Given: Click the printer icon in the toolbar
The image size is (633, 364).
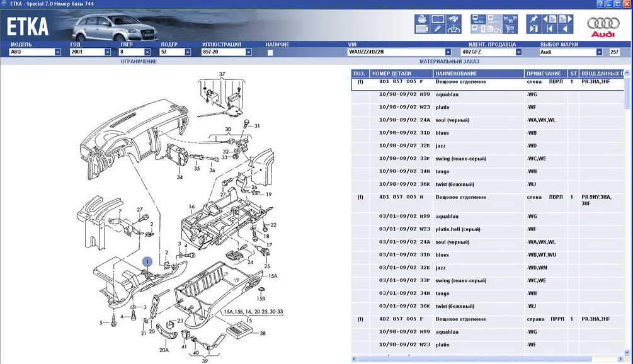Looking at the screenshot, I should [422, 20].
